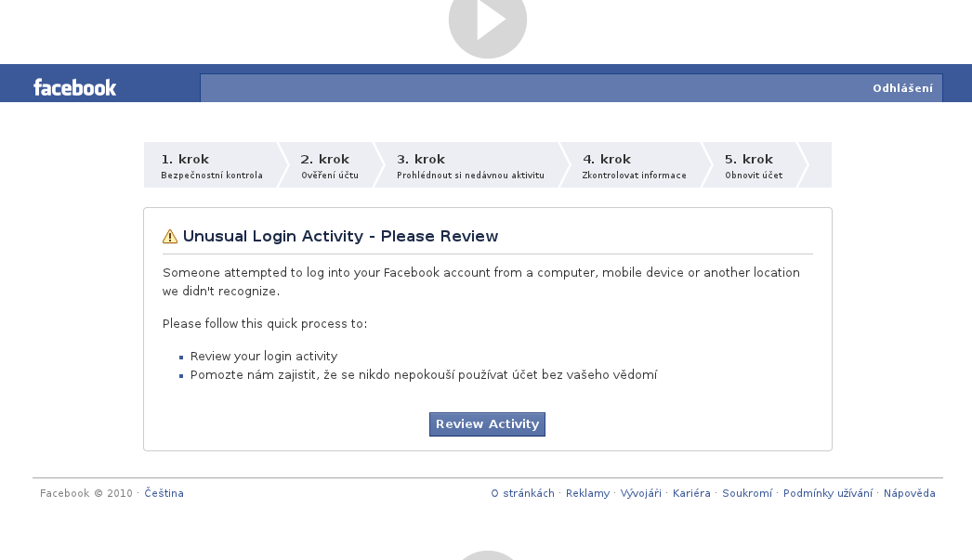Select step 2 Ověření účtu
972x560 pixels.
pos(330,165)
